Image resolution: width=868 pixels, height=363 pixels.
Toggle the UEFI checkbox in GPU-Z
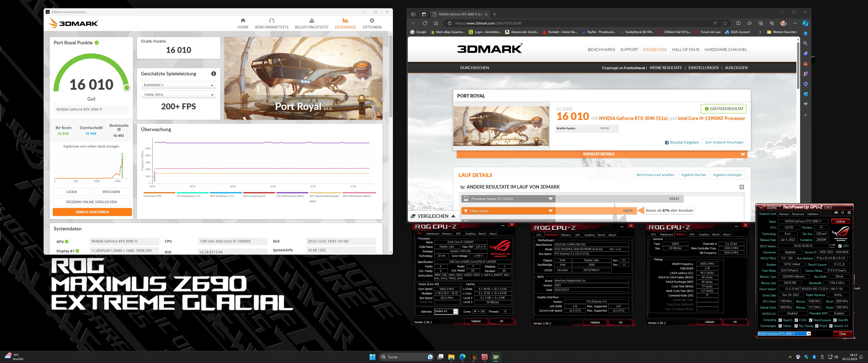[x=840, y=246]
